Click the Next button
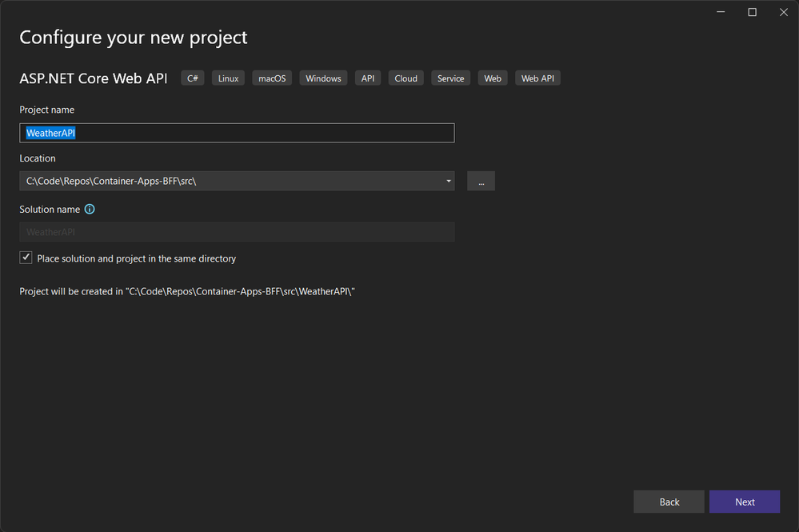 (x=745, y=502)
